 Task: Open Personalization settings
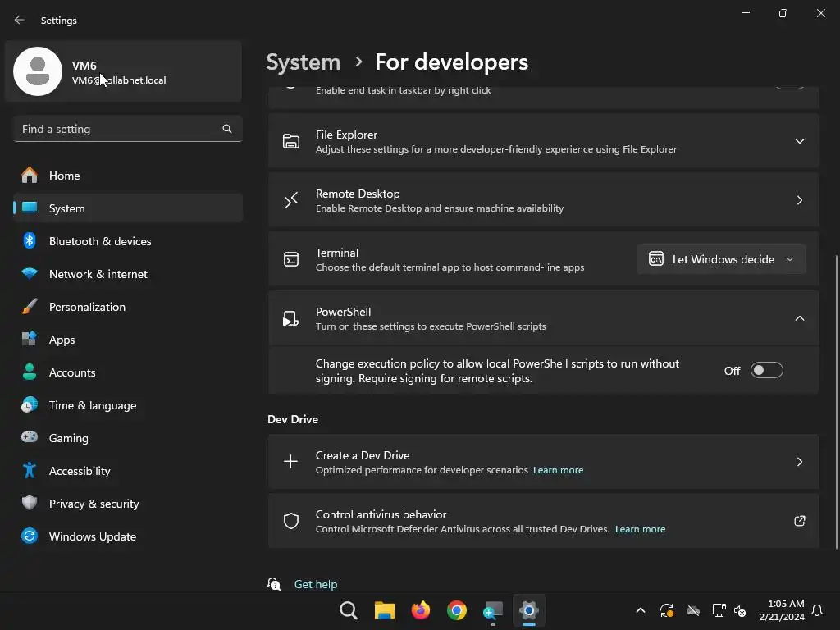pos(128,307)
